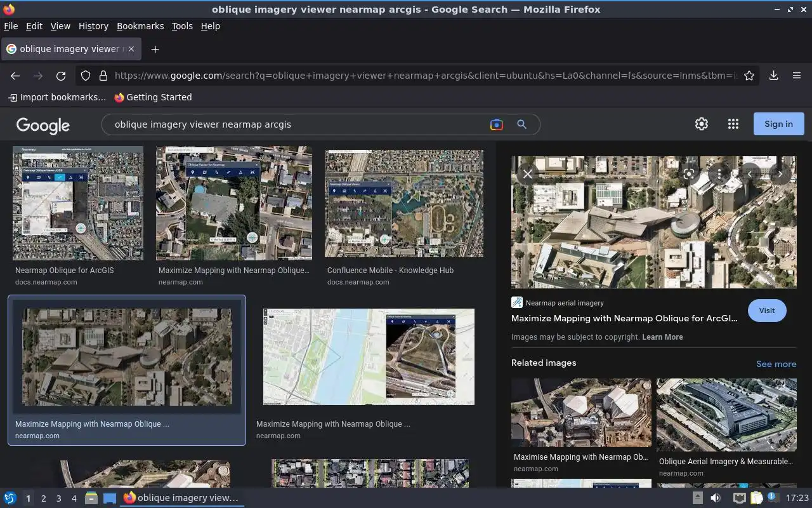812x508 pixels.
Task: Click the Sign in button
Action: coord(778,124)
